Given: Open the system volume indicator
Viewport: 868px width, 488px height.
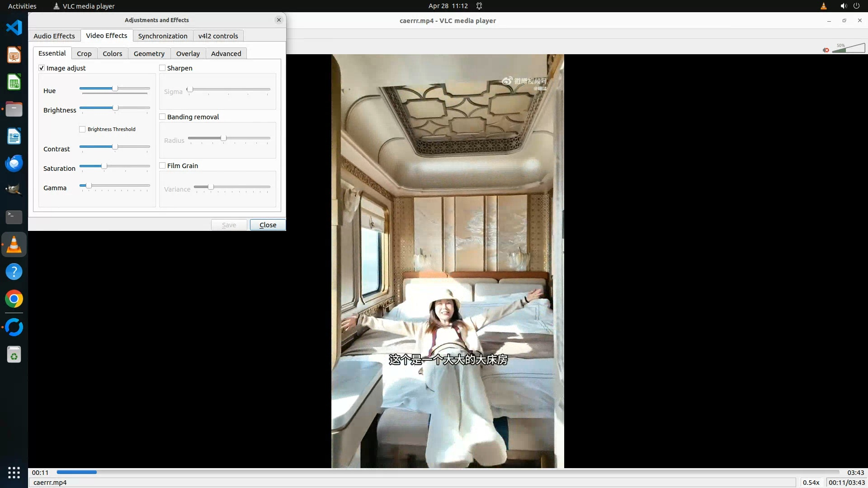Looking at the screenshot, I should [843, 6].
